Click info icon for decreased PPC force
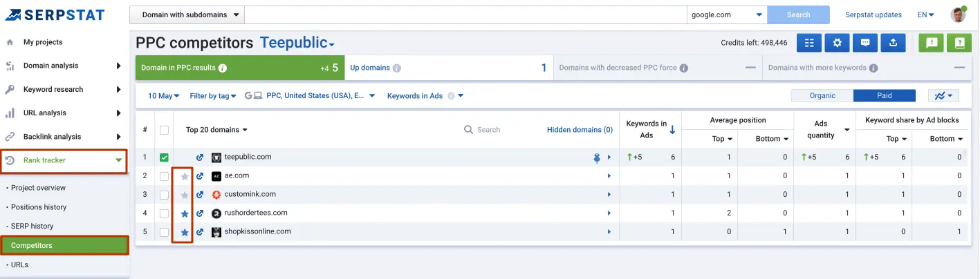980x279 pixels. click(683, 68)
